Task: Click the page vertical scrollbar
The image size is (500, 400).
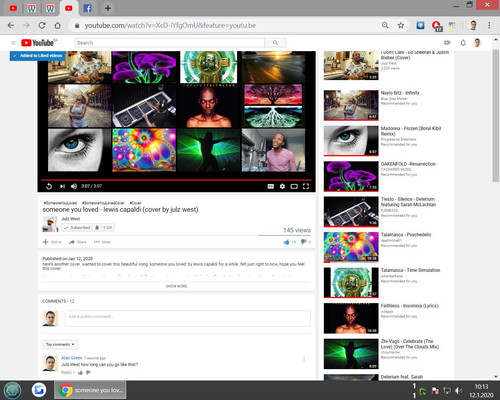Action: click(496, 117)
